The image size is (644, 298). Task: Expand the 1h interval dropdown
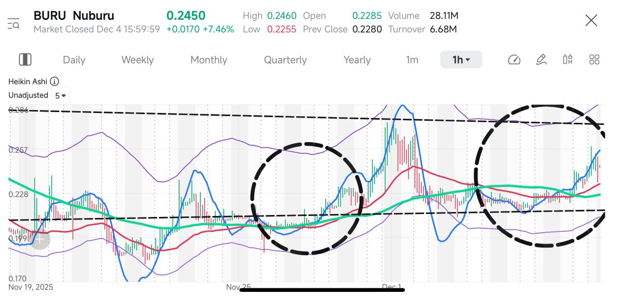pos(461,60)
